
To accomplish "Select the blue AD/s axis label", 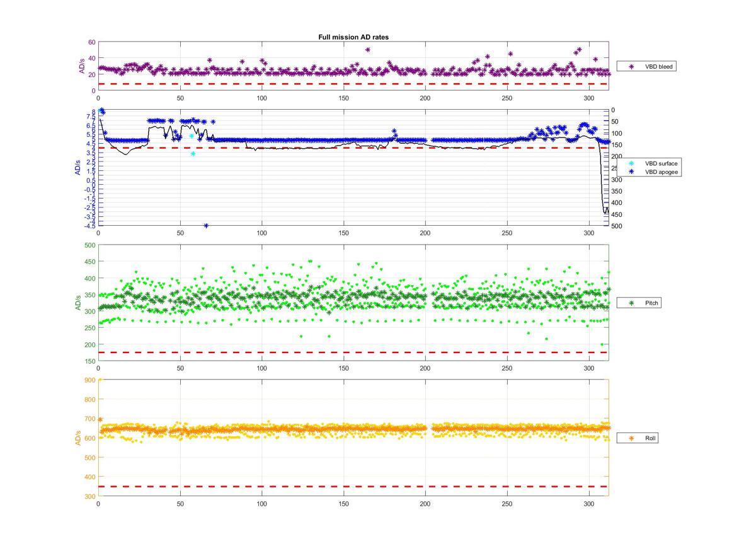I will 79,168.
